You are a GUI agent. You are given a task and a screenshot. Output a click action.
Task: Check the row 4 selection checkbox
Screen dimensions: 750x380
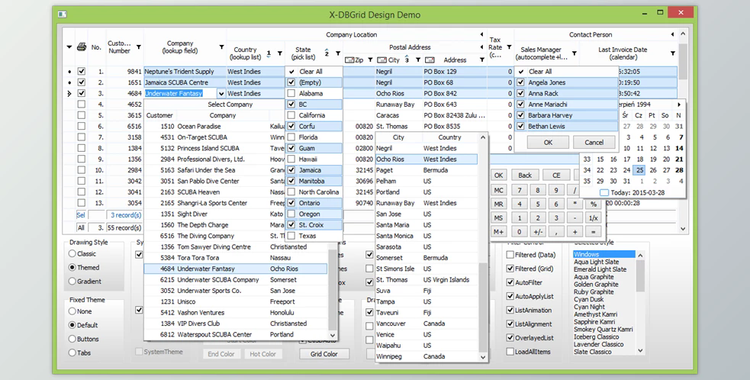[x=81, y=104]
